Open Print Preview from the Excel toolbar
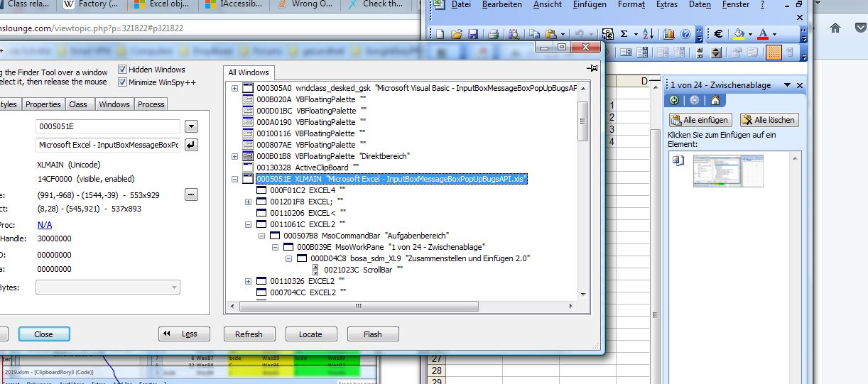The image size is (868, 384). 513,34
